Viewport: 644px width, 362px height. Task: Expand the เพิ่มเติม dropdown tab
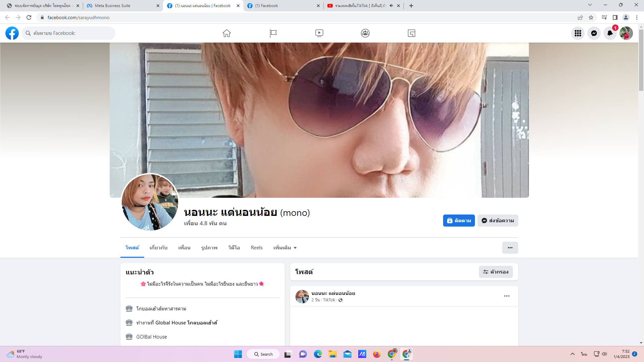point(285,248)
